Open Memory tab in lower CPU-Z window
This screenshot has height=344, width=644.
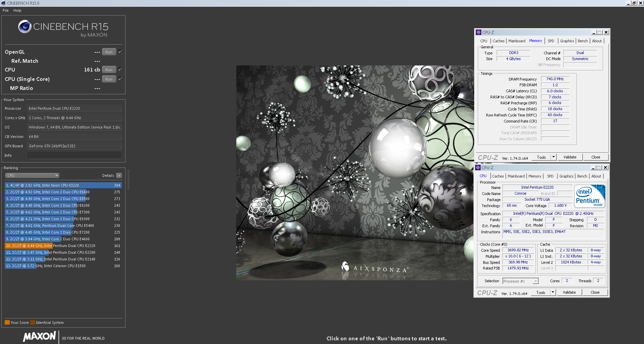tap(535, 176)
